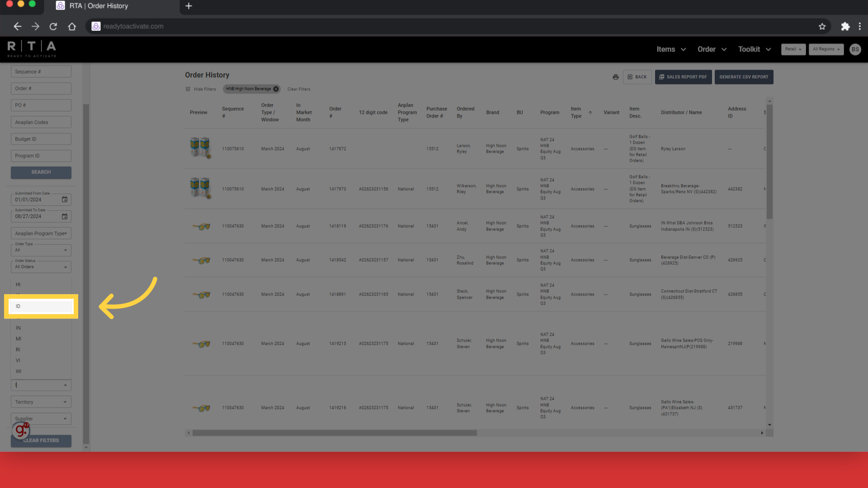868x488 pixels.
Task: Click the Anaplan Codes input field
Action: click(x=41, y=122)
